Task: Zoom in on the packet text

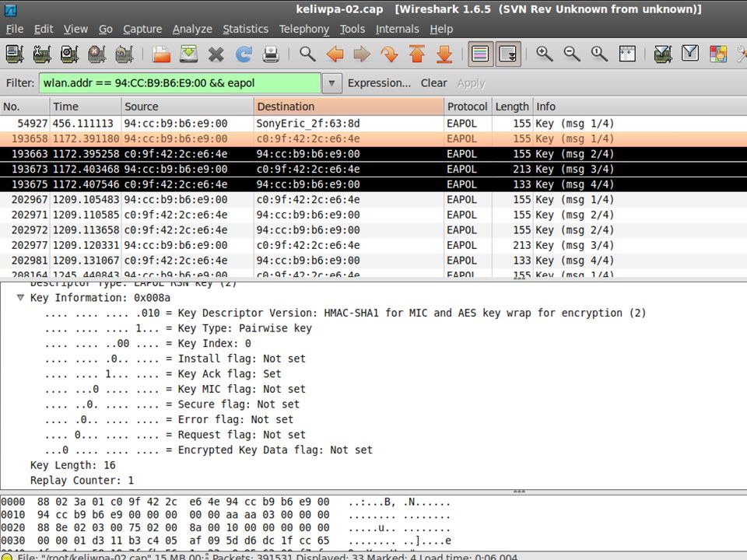Action: [x=545, y=54]
